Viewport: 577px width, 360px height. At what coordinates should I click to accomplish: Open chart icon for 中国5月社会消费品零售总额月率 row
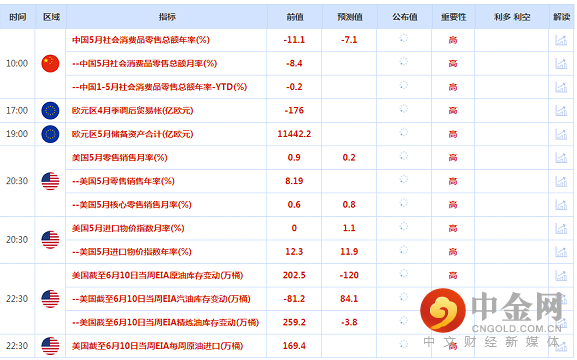561,63
